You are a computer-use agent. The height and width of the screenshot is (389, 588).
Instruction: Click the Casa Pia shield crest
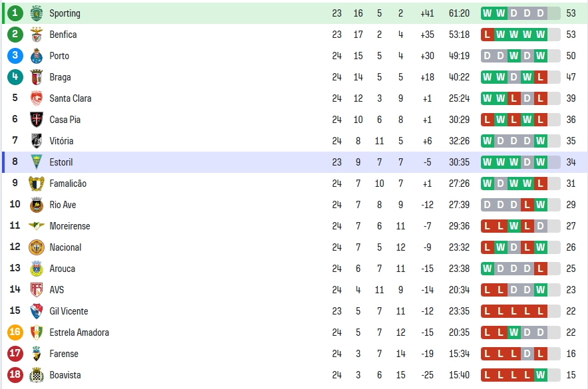(37, 120)
